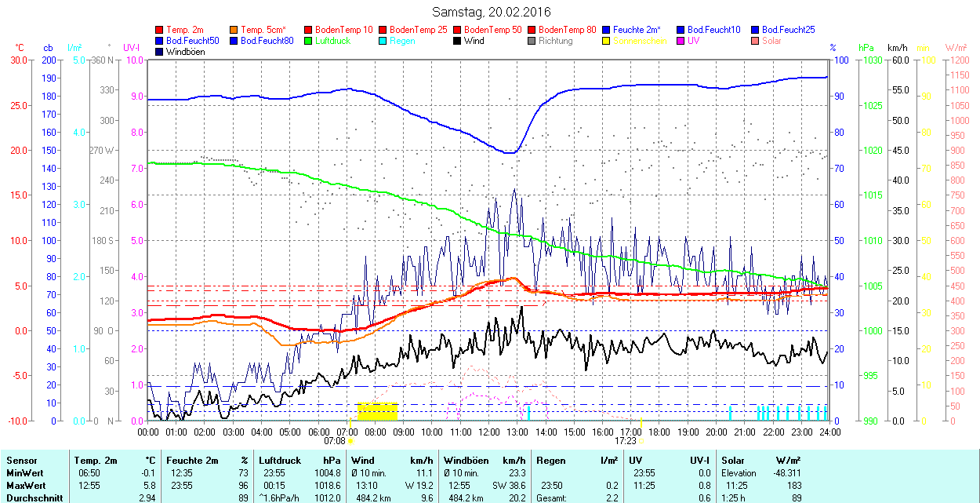The image size is (980, 503).
Task: Click the Bod.Feucht25 legend label
Action: pyautogui.click(x=788, y=30)
